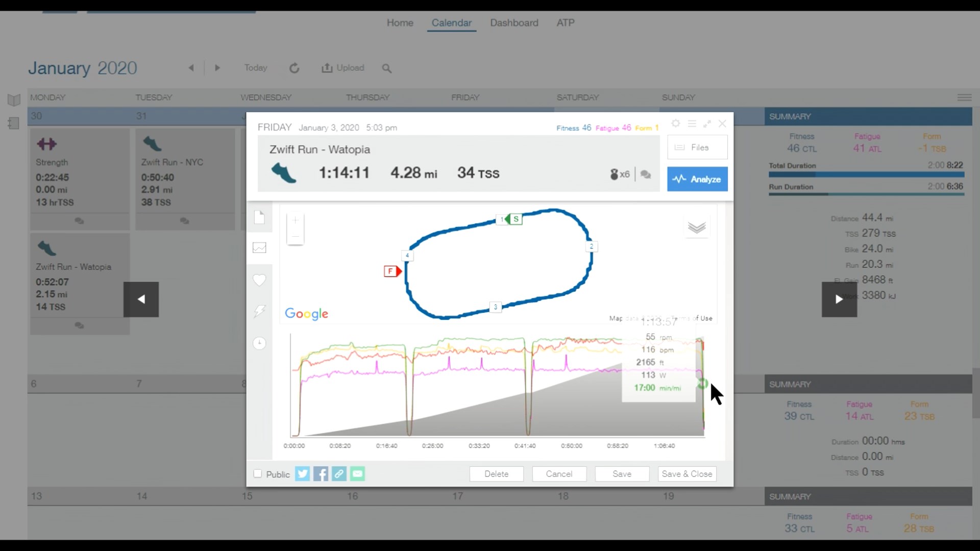
Task: Click Delete to remove this workout
Action: tap(497, 473)
